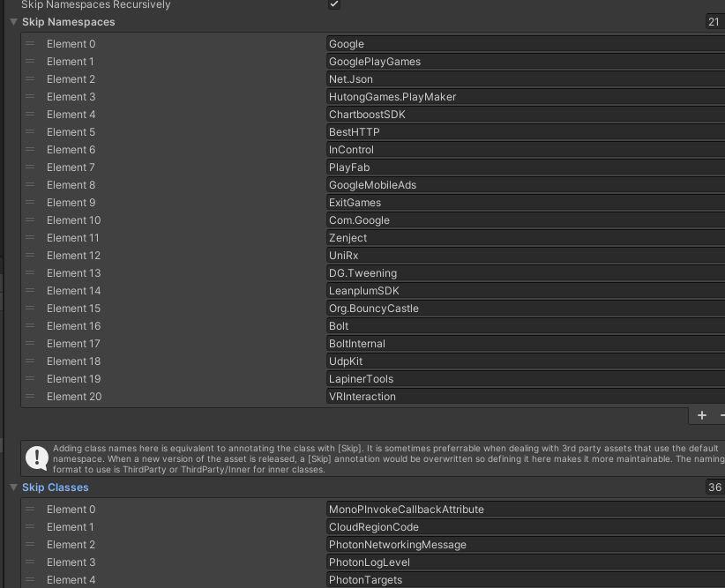Toggle Skip Namespaces Recursively checkbox

coord(333,4)
